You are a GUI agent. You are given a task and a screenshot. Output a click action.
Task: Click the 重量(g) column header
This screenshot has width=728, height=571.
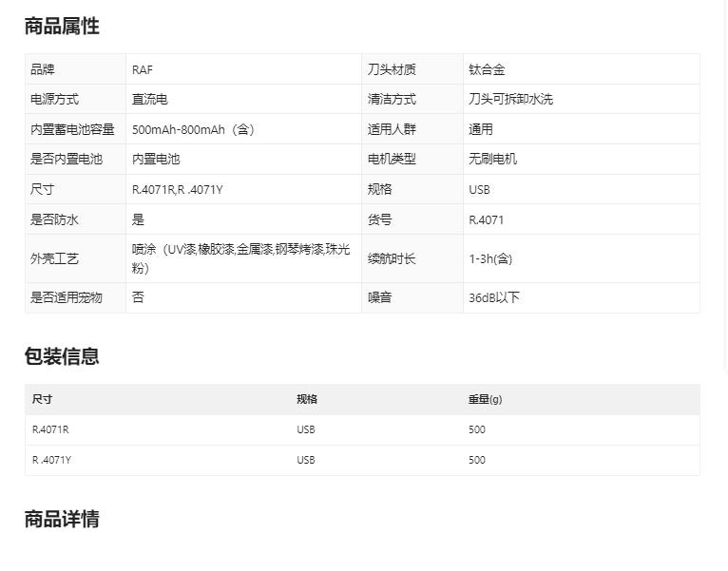[x=484, y=399]
